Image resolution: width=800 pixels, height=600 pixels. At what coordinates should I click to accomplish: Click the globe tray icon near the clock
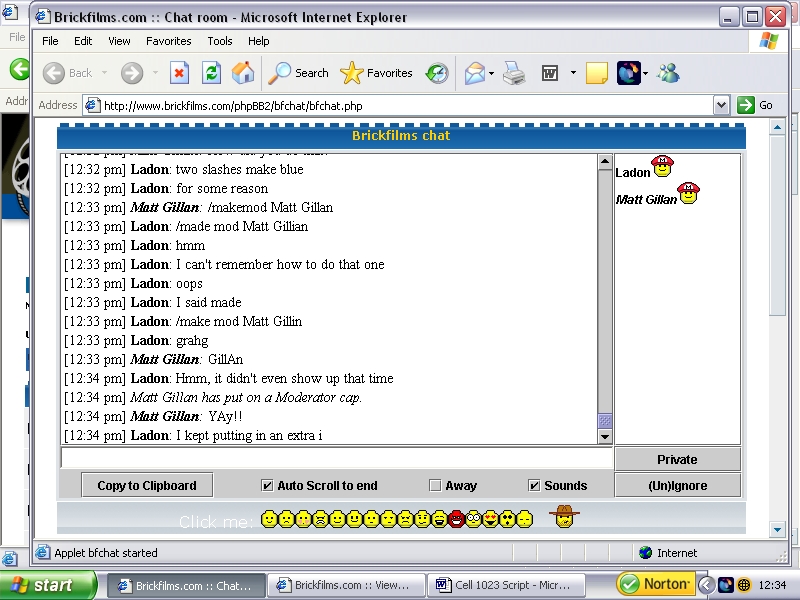744,585
